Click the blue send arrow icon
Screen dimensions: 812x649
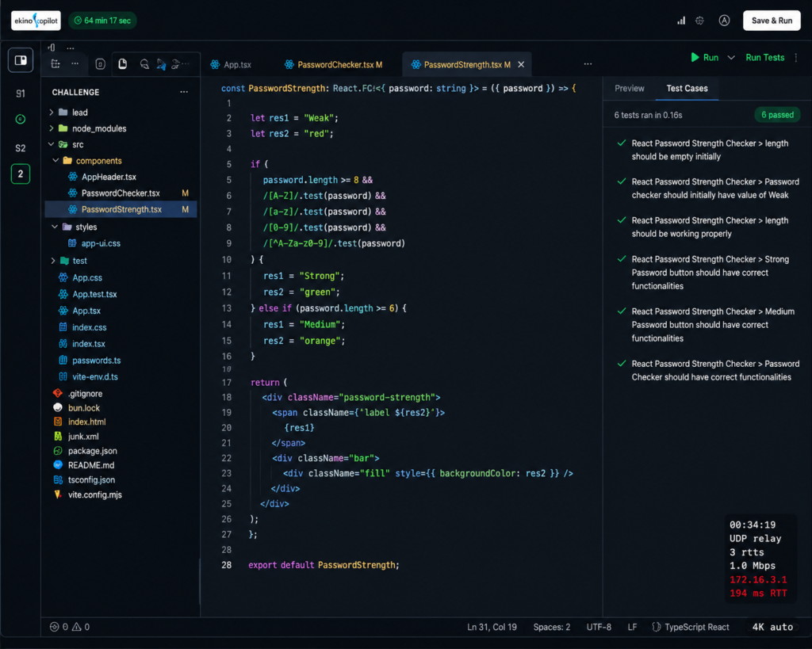click(x=162, y=64)
